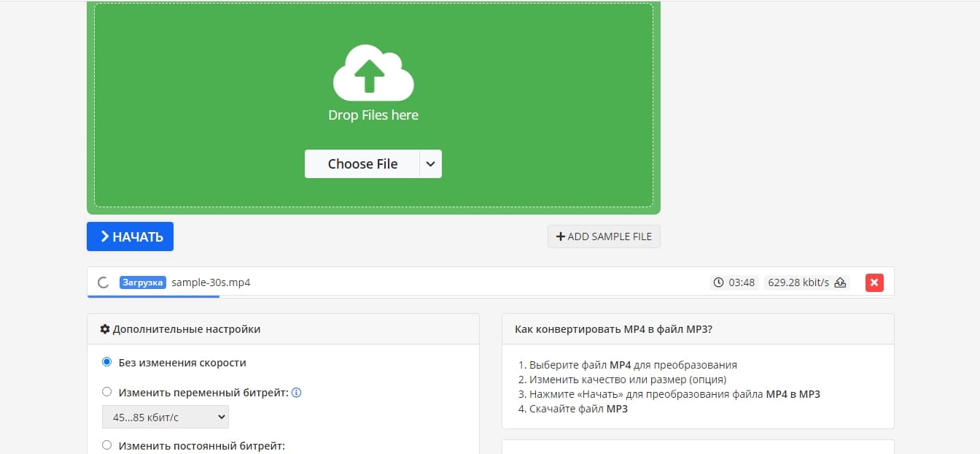Click the upload speed icon after 629.28 kbit/s

[840, 282]
